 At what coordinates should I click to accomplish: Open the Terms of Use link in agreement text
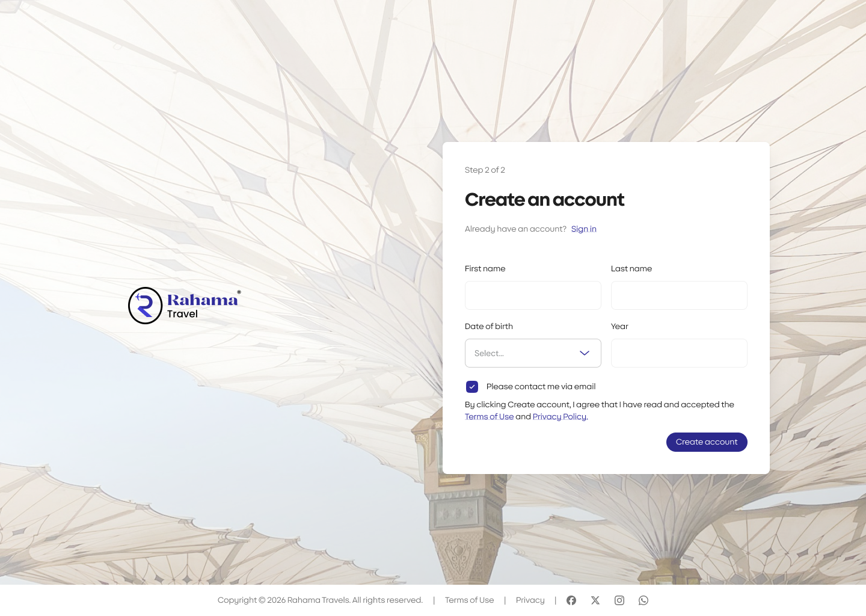coord(489,417)
